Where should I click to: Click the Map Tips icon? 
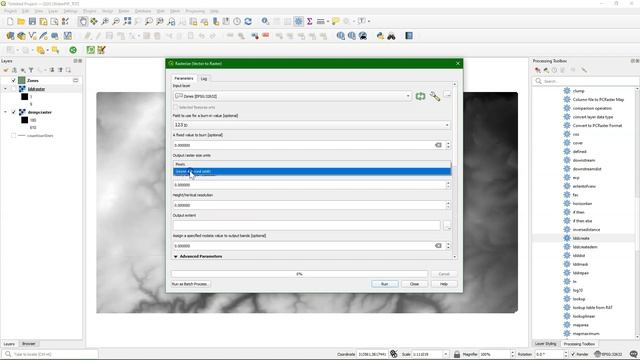[336, 21]
